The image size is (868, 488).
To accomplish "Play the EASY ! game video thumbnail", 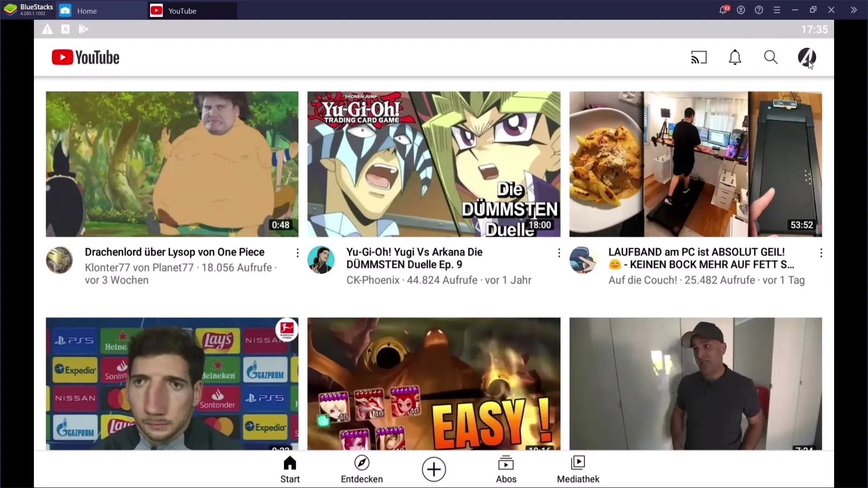I will [x=434, y=384].
